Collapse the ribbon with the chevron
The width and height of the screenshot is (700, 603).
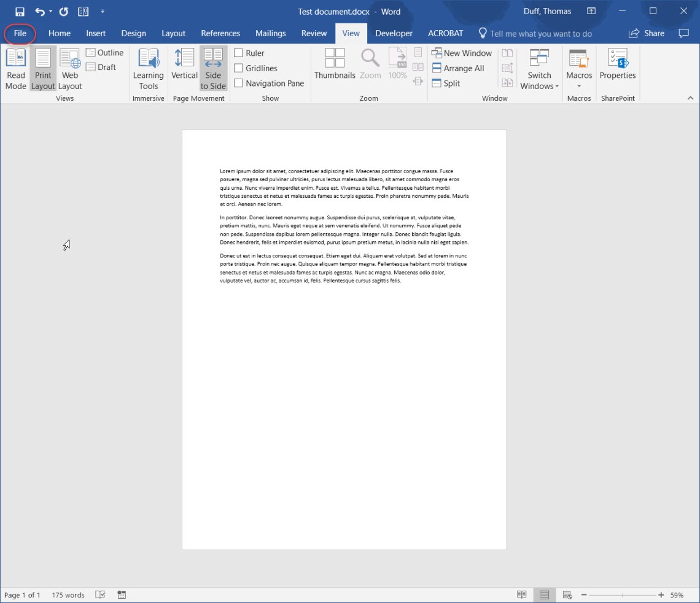pyautogui.click(x=690, y=97)
